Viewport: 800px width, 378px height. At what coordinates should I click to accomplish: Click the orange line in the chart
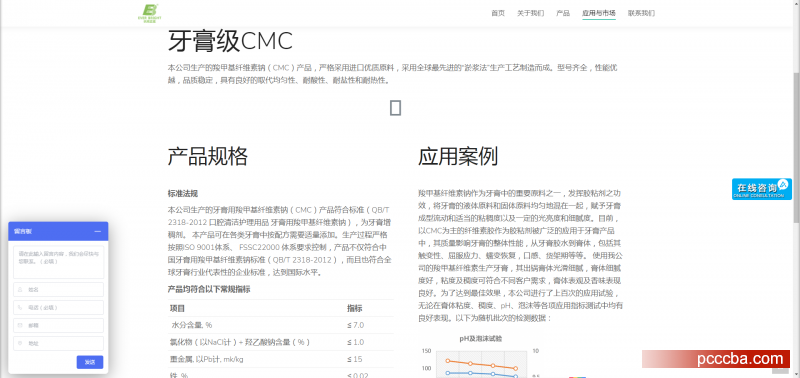pyautogui.click(x=482, y=364)
